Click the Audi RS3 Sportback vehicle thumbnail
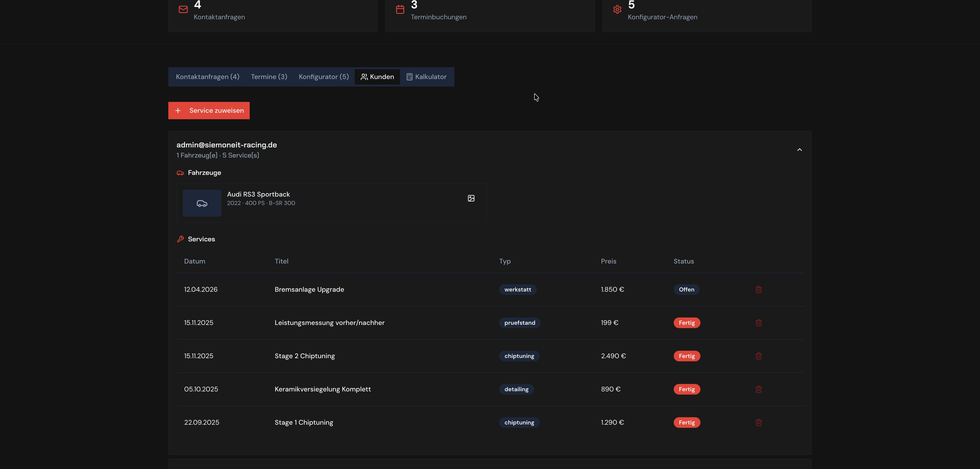Viewport: 980px width, 469px height. point(202,203)
